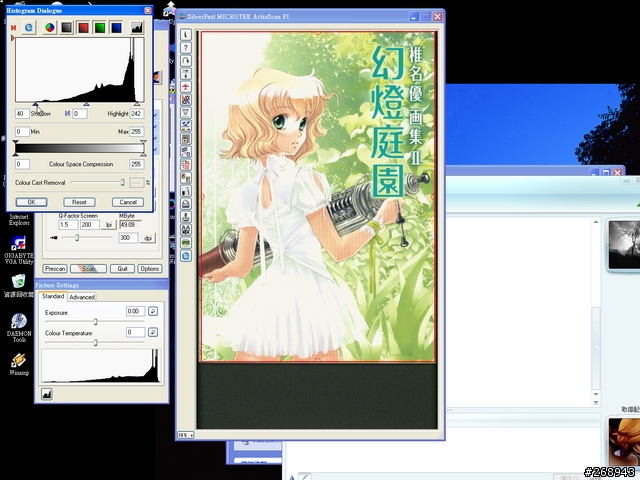This screenshot has width=640, height=480.
Task: Click the blue N icon beside the midtone field
Action: [67, 113]
